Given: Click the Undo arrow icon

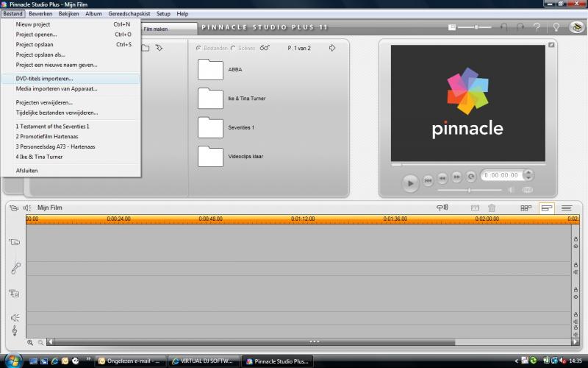Looking at the screenshot, I should [503, 27].
